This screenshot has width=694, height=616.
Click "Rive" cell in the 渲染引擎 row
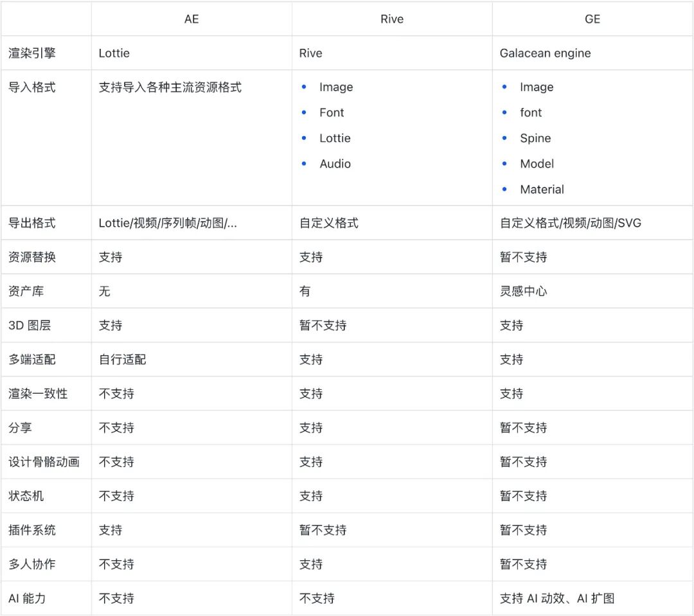click(311, 53)
